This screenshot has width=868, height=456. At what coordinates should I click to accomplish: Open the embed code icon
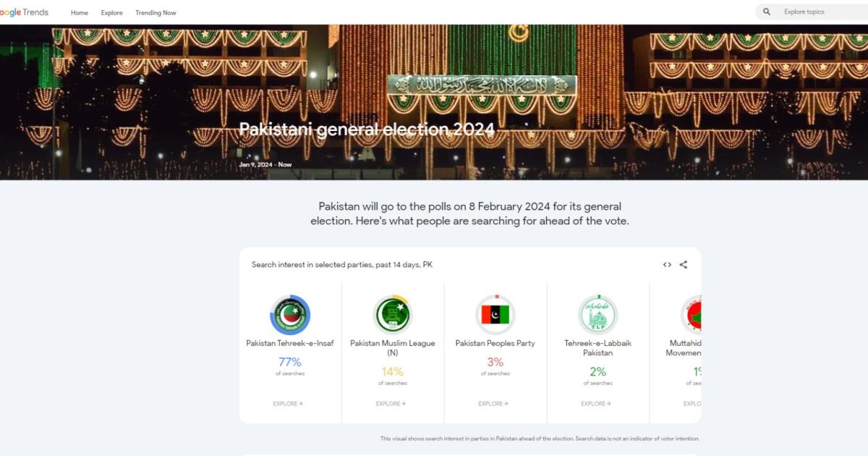tap(667, 265)
